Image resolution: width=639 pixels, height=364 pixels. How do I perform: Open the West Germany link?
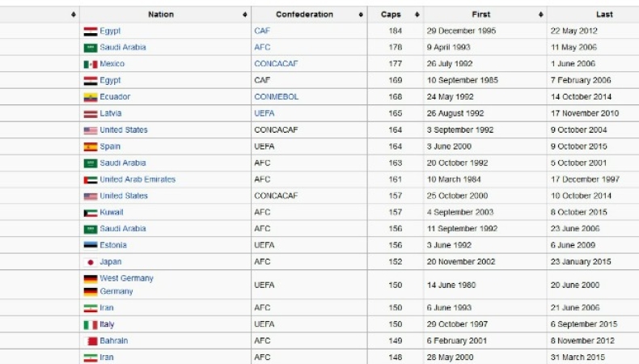[x=127, y=278]
